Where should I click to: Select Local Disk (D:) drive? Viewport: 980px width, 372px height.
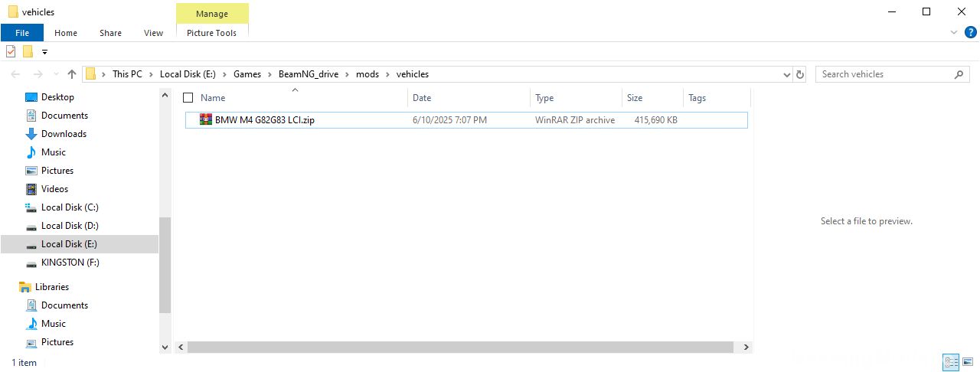coord(70,226)
